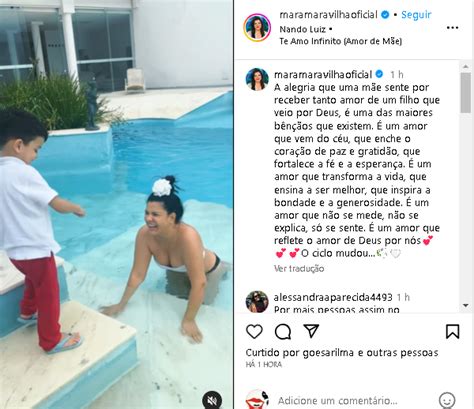
Task: Click Ver tradução to translate caption
Action: pos(299,269)
